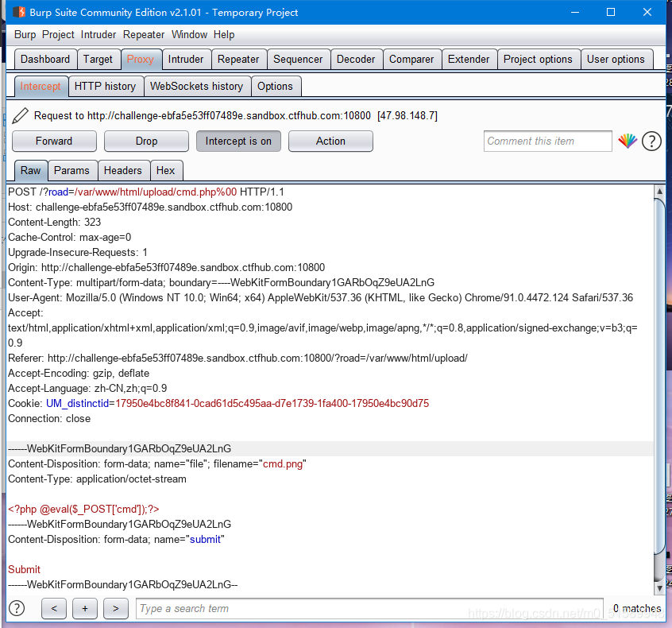Click the pencil edit-target icon beside Request to
672x628 pixels.
[x=20, y=115]
